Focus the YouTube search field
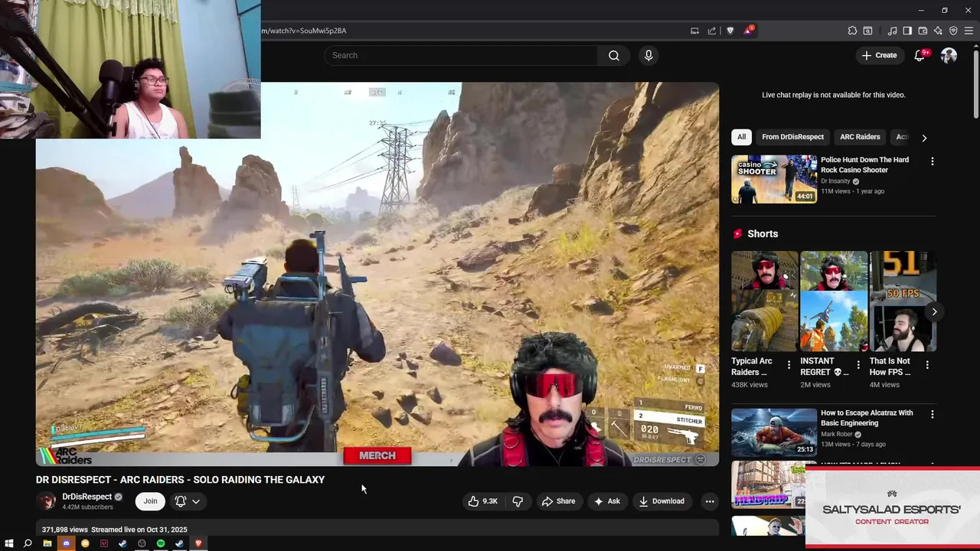The width and height of the screenshot is (980, 551). pyautogui.click(x=461, y=55)
